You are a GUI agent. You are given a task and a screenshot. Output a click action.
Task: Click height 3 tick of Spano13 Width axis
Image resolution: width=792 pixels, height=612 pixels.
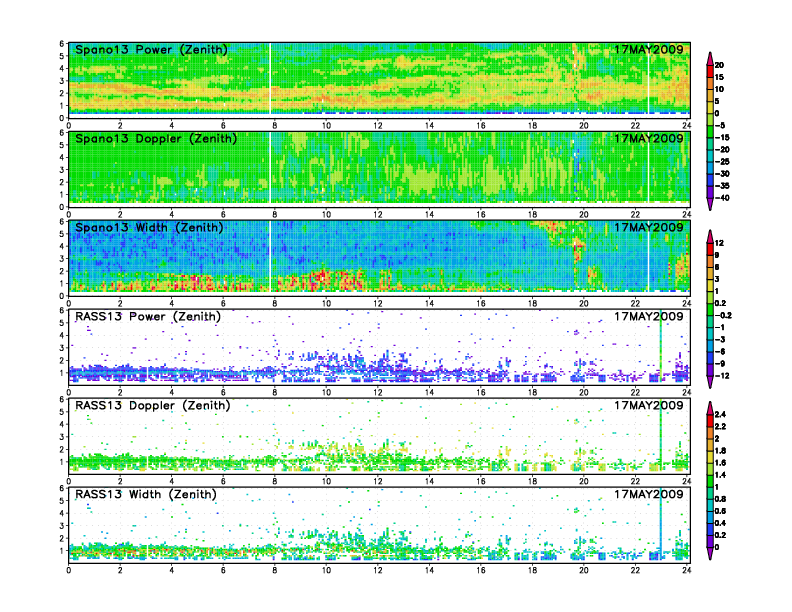point(62,259)
